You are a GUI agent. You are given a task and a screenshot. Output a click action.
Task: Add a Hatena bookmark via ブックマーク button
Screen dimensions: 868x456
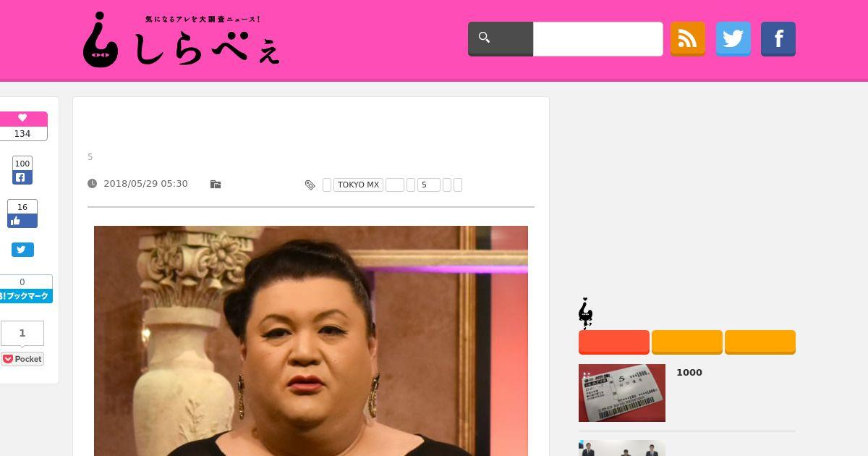(25, 296)
